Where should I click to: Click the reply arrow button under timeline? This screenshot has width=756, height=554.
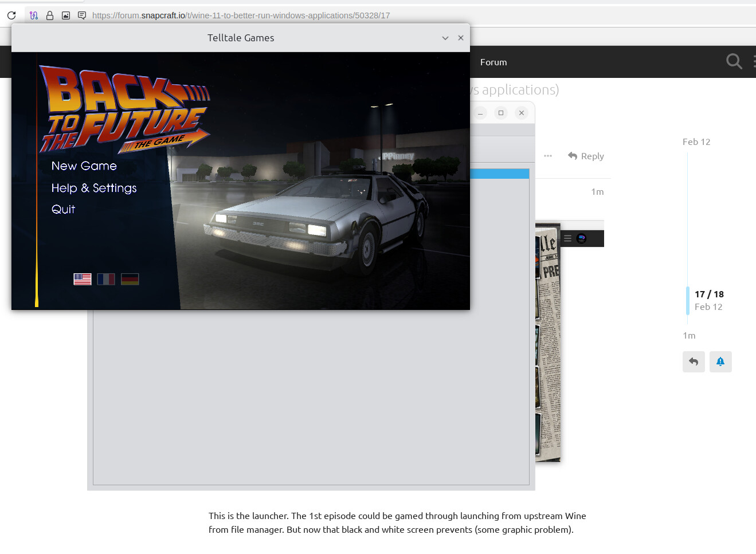[x=694, y=362]
